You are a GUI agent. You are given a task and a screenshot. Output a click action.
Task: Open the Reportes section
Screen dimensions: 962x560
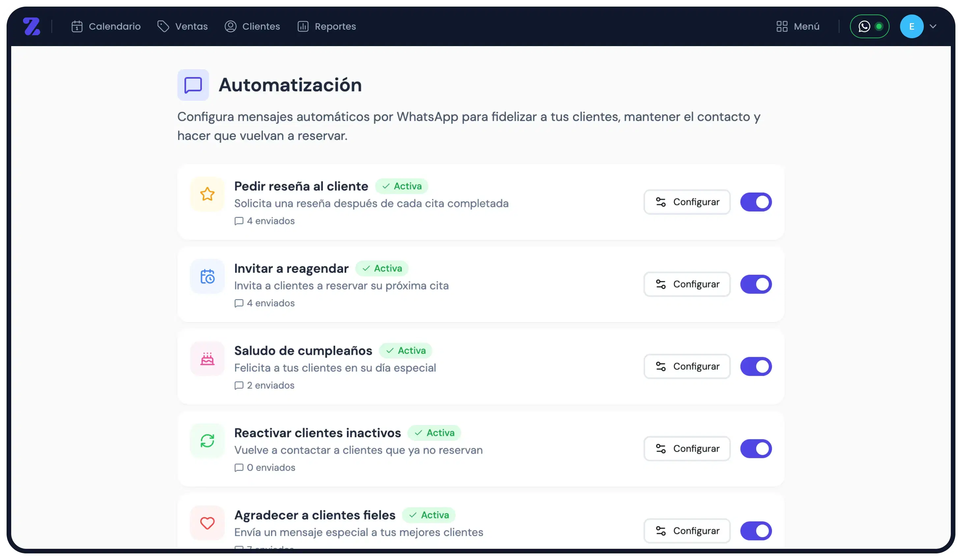click(x=327, y=26)
